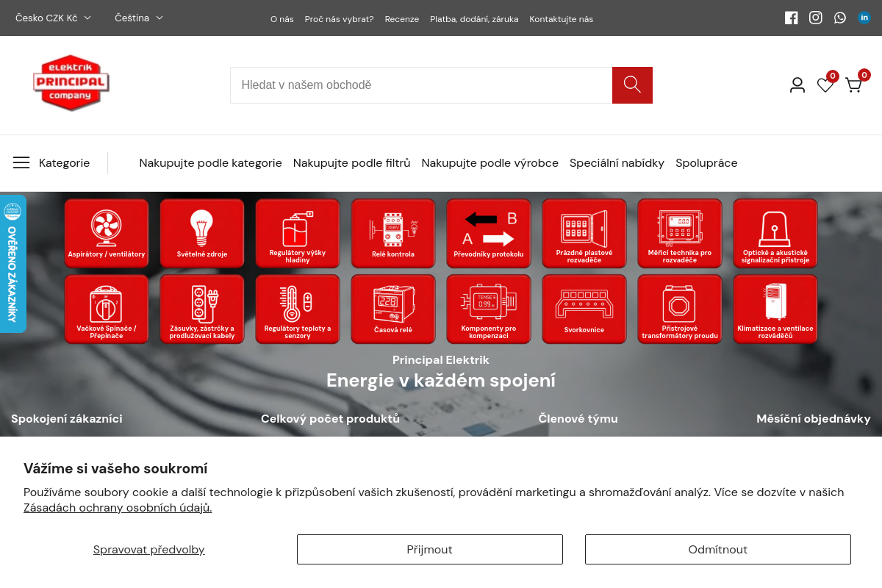This screenshot has height=588, width=882.
Task: Accept cookies with Přijmout button
Action: tap(429, 550)
